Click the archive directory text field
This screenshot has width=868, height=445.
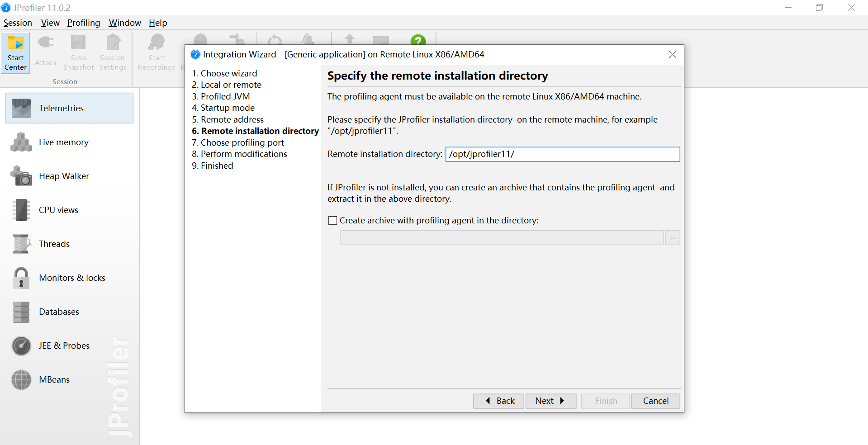coord(502,238)
